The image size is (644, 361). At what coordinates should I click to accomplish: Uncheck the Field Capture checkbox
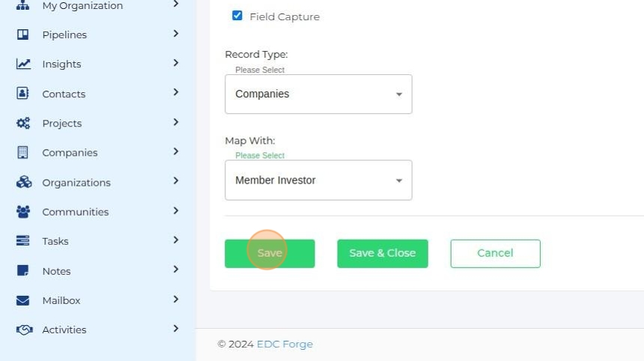[237, 16]
